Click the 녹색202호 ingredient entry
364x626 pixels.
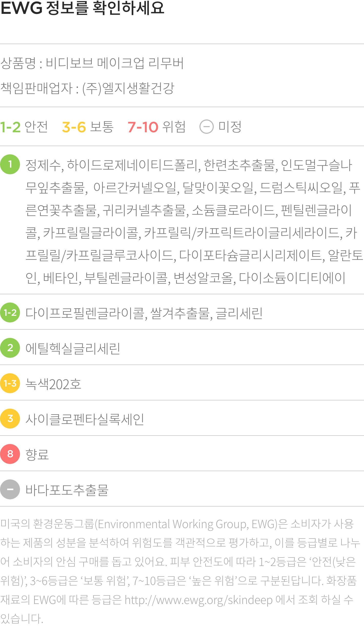[x=53, y=384]
